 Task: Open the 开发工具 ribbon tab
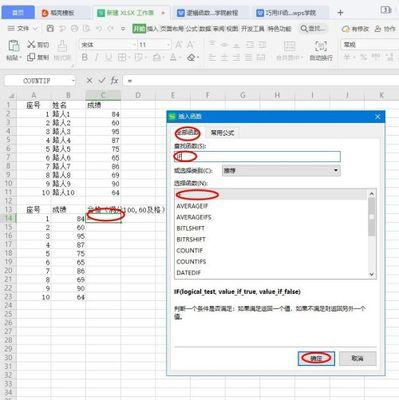(x=253, y=29)
